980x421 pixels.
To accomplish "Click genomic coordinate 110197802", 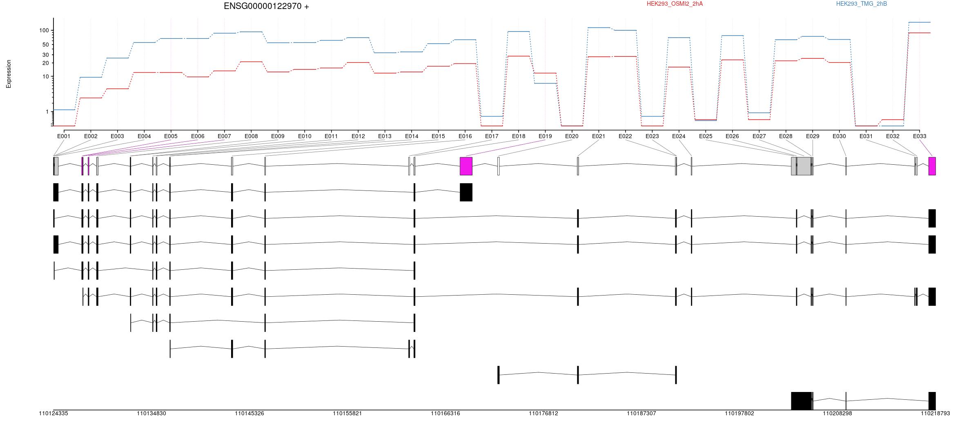I will [x=739, y=414].
